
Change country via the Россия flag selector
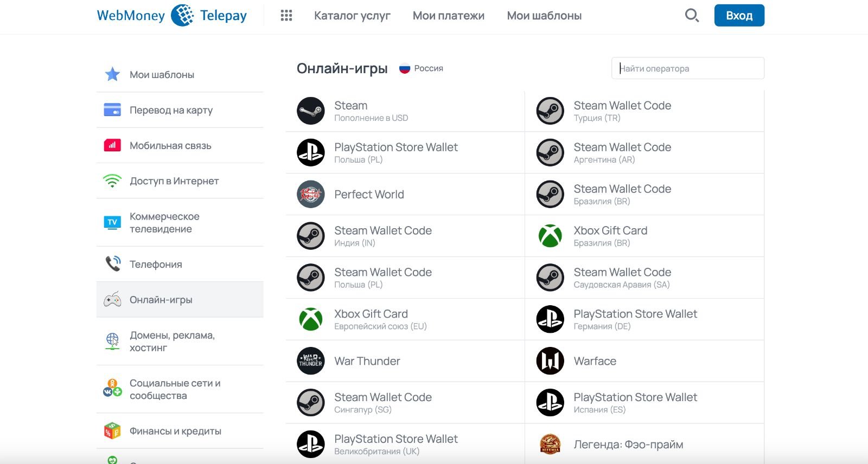pos(422,68)
